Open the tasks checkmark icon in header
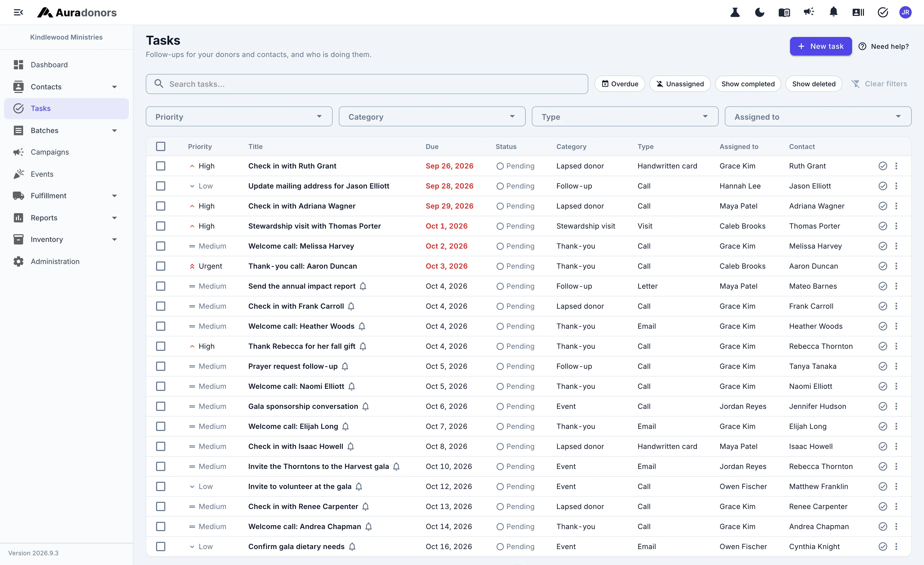 point(883,12)
